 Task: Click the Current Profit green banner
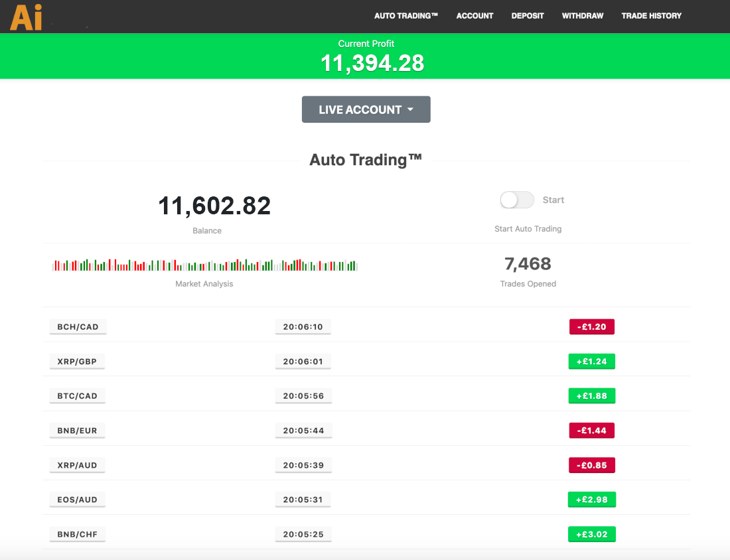click(x=366, y=56)
